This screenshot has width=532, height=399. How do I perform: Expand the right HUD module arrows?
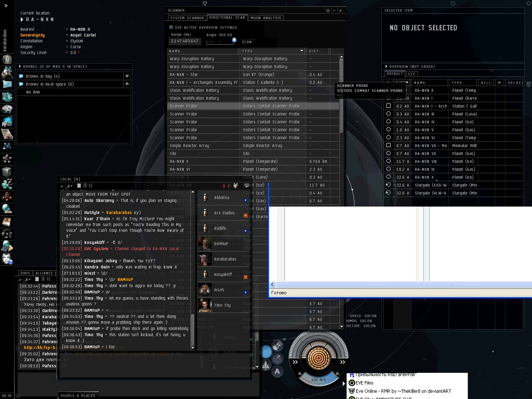342,362
